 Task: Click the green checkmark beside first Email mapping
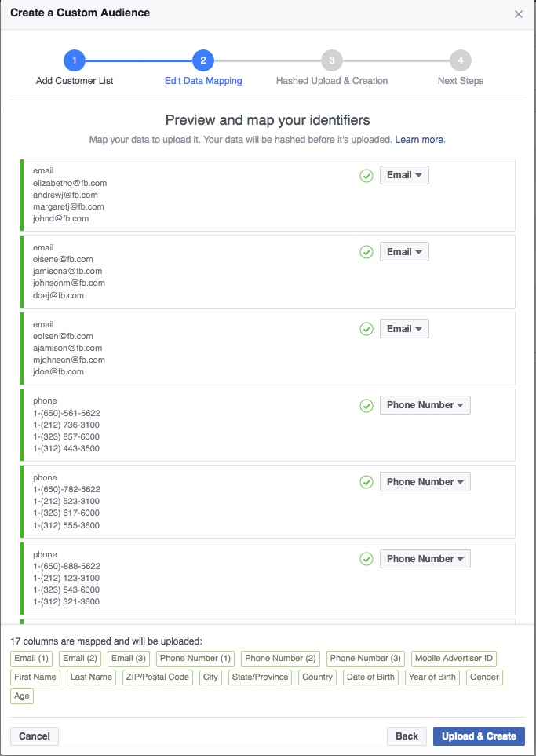[x=366, y=176]
